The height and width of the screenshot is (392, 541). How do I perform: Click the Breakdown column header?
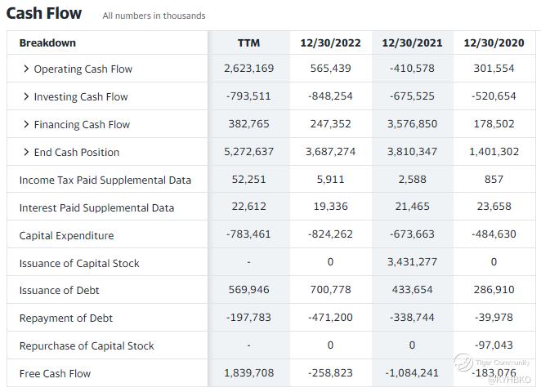point(47,42)
